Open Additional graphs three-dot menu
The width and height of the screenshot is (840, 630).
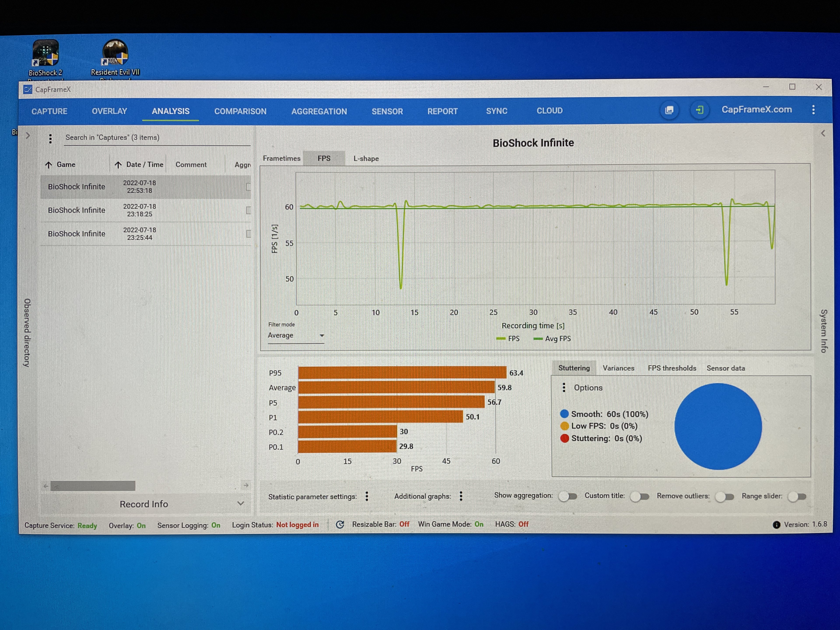click(461, 496)
